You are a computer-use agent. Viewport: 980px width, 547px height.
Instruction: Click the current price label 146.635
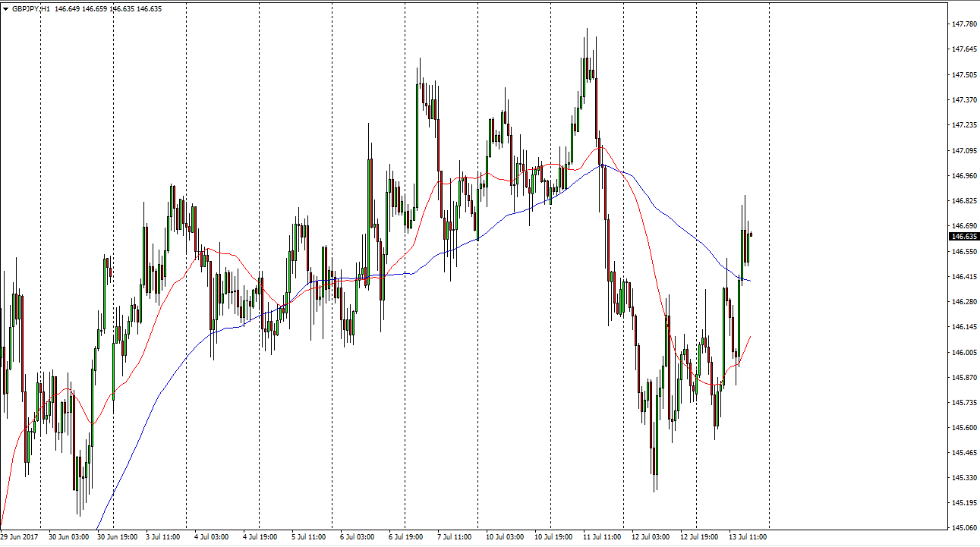[x=964, y=236]
